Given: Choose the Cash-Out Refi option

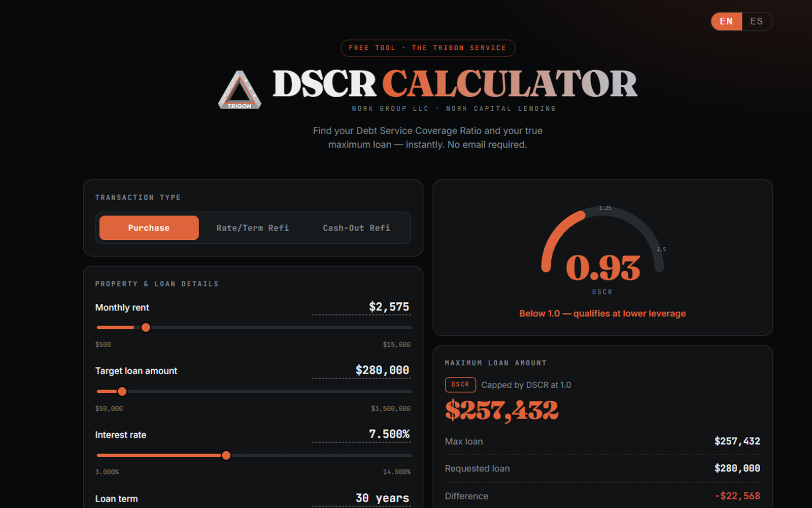Looking at the screenshot, I should (x=356, y=228).
